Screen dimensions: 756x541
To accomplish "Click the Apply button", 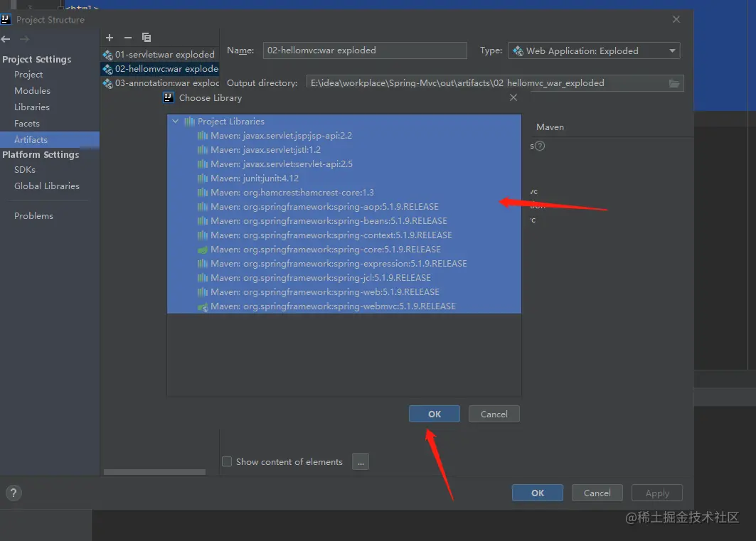I will [657, 493].
